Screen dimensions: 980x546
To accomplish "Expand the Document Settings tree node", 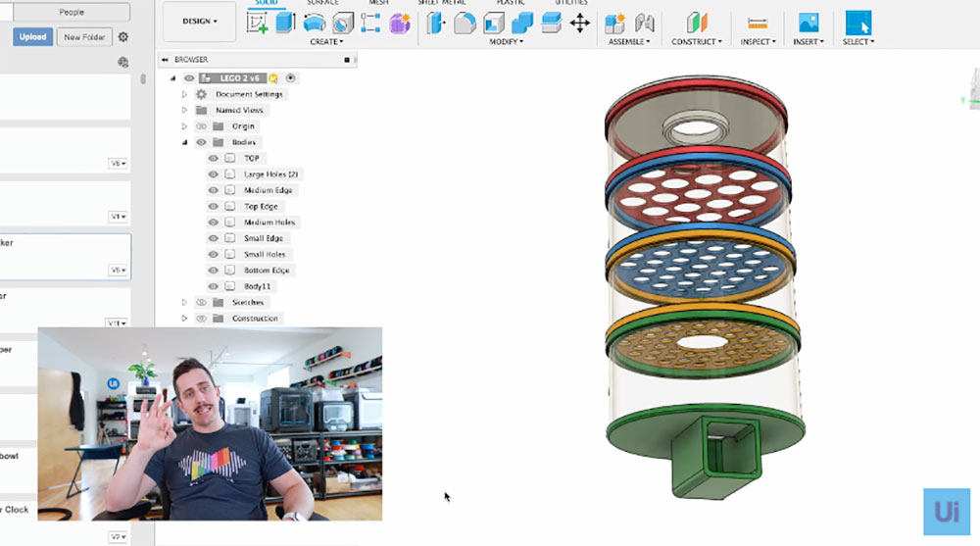I will (184, 94).
